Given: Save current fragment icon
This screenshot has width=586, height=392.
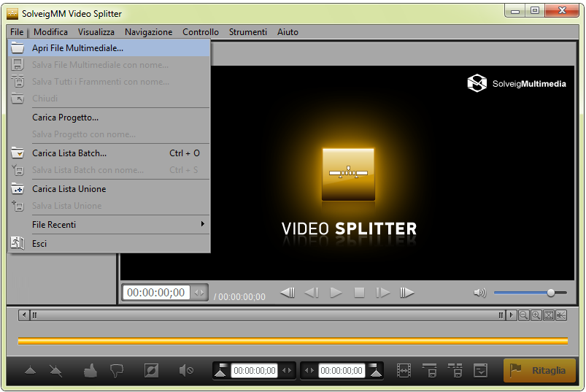Looking at the screenshot, I should pos(429,371).
